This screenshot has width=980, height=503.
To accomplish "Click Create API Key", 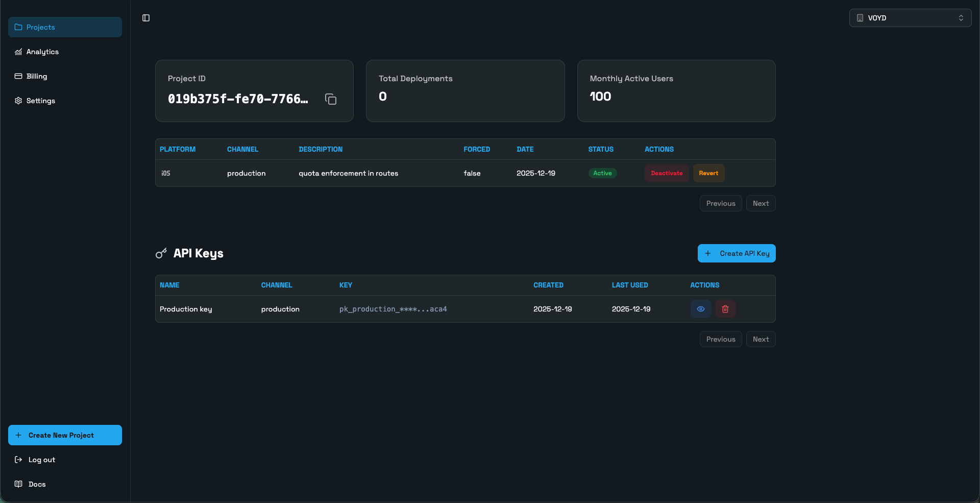I will coord(736,253).
